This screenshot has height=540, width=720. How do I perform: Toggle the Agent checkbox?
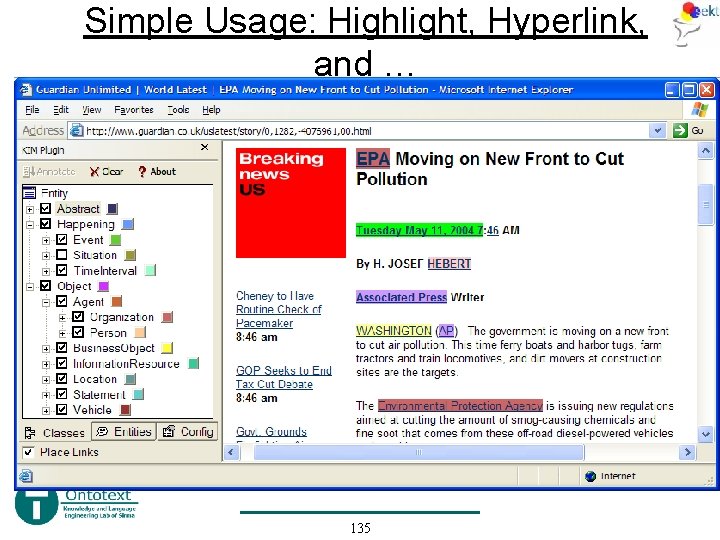click(62, 301)
